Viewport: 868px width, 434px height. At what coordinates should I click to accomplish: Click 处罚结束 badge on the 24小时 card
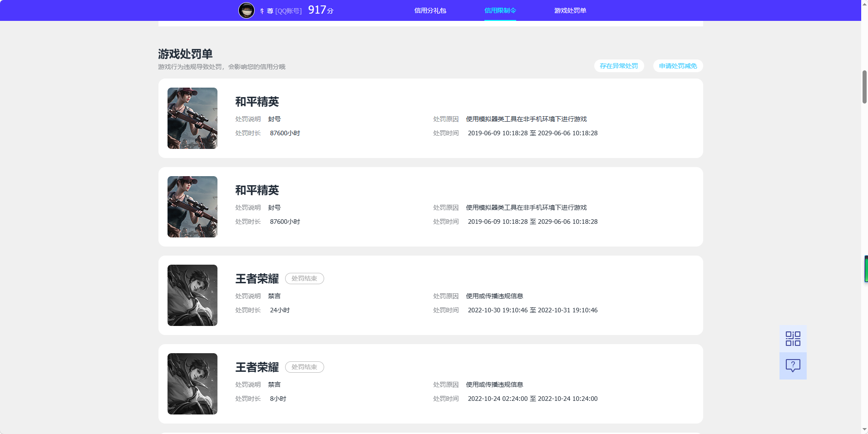pos(304,278)
